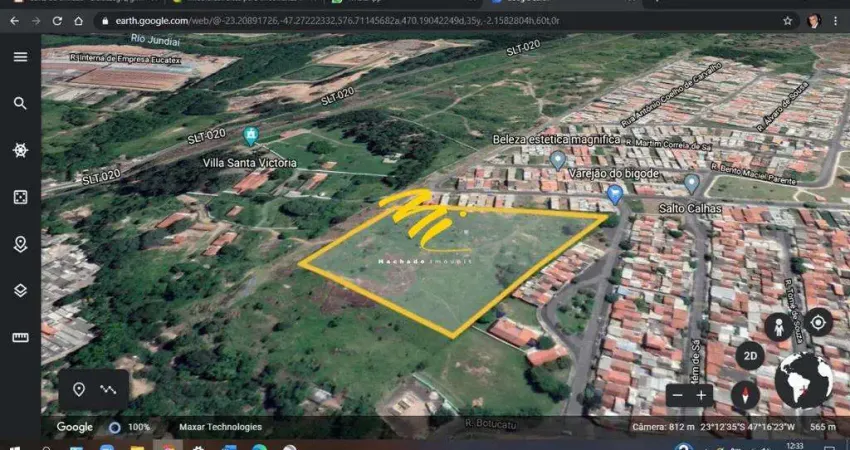Screen dimensions: 850x450
Task: Click the Varejão do bigode label
Action: [614, 173]
